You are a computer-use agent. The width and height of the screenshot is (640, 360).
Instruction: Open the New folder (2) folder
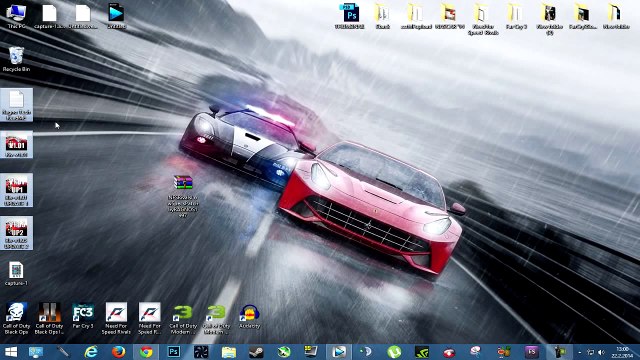tap(549, 18)
